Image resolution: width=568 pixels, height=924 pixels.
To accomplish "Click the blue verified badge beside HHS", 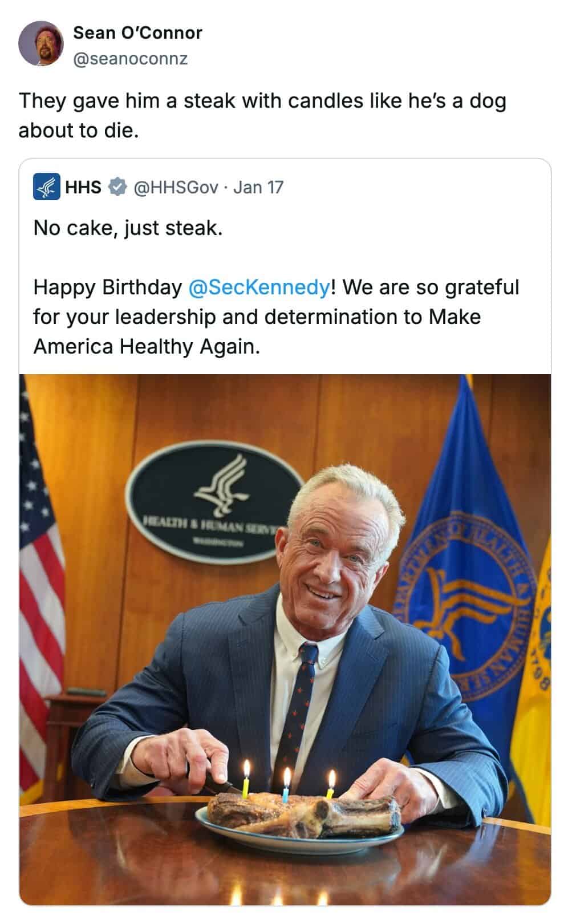I will (117, 187).
